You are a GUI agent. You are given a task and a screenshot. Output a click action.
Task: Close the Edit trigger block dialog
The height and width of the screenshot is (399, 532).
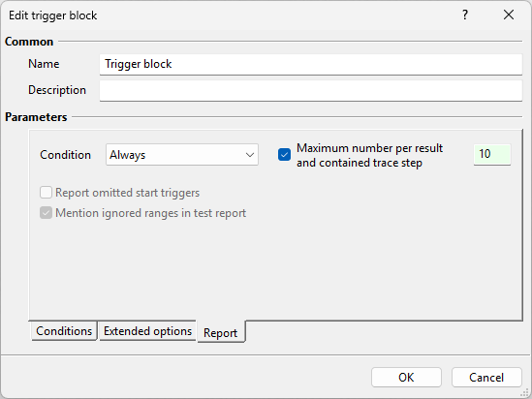click(509, 15)
